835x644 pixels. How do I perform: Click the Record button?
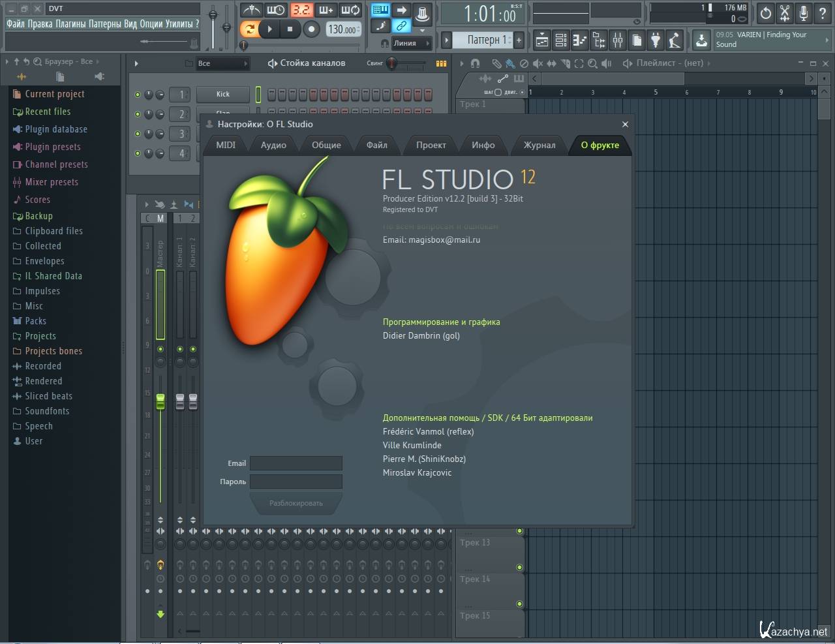point(312,29)
